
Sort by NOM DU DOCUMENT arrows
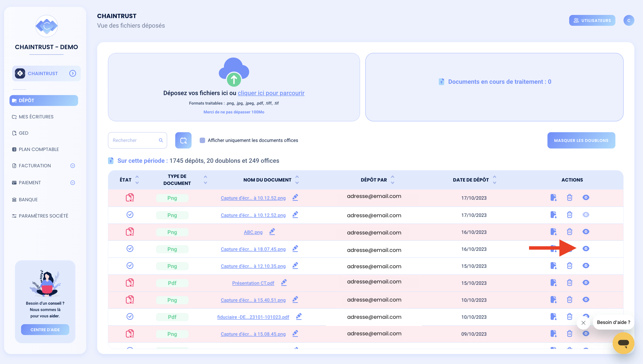297,180
